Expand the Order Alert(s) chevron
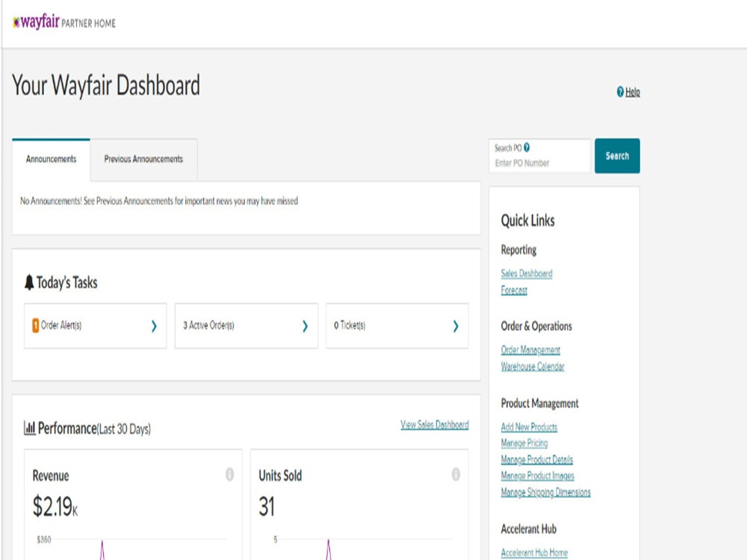The width and height of the screenshot is (747, 560). (154, 326)
